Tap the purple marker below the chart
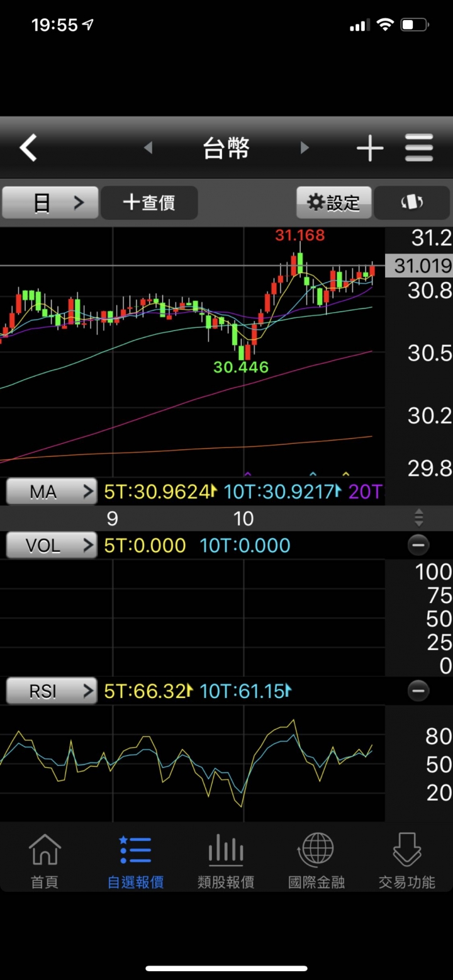 (247, 473)
